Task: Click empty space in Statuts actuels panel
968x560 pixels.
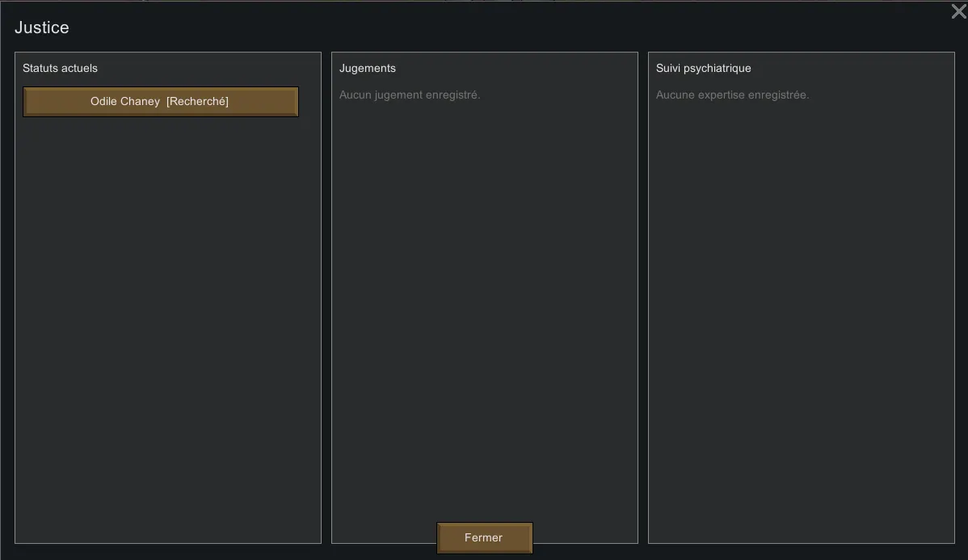Action: pos(167,323)
